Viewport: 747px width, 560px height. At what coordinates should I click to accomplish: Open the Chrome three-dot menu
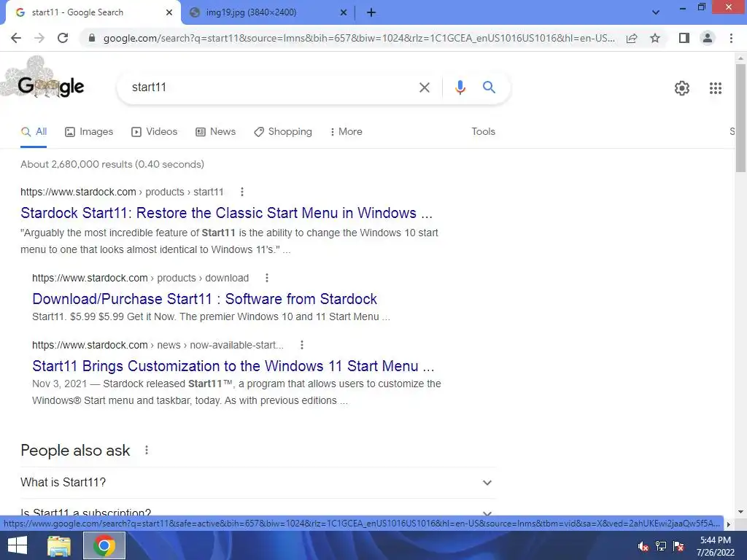pos(731,38)
